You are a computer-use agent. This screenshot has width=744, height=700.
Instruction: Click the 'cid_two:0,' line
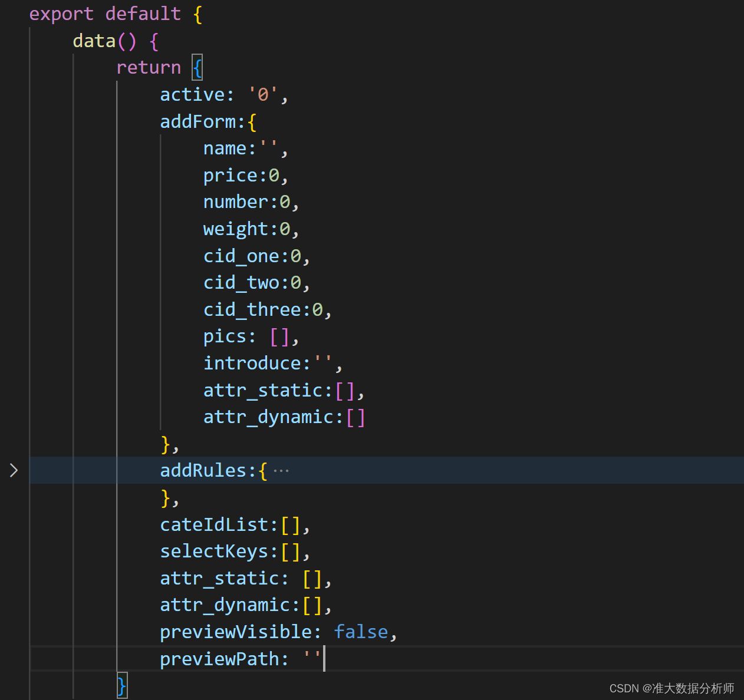[257, 282]
